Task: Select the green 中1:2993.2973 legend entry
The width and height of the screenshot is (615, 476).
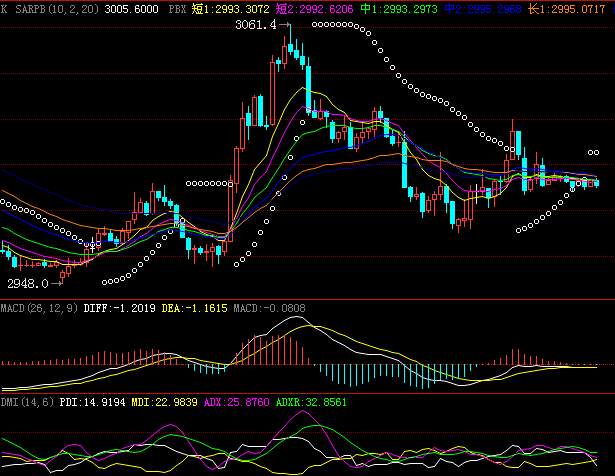Action: pyautogui.click(x=399, y=9)
